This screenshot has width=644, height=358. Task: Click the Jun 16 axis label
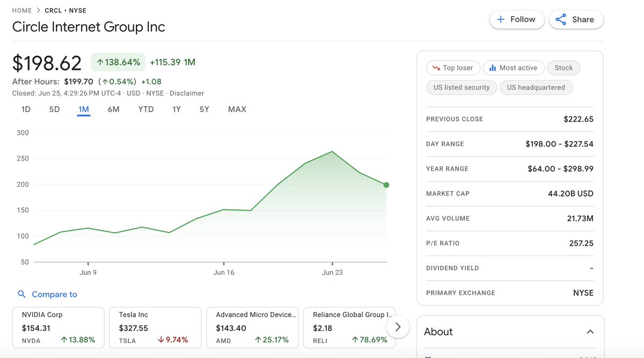point(224,273)
